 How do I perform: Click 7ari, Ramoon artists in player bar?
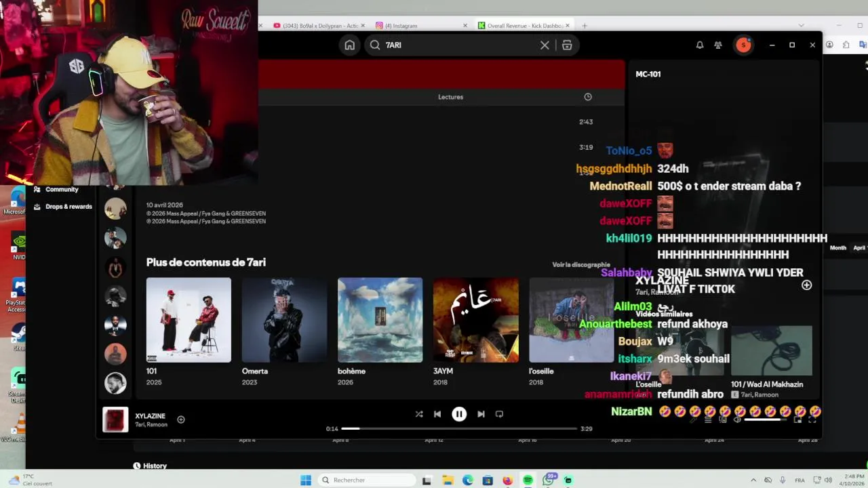(151, 425)
